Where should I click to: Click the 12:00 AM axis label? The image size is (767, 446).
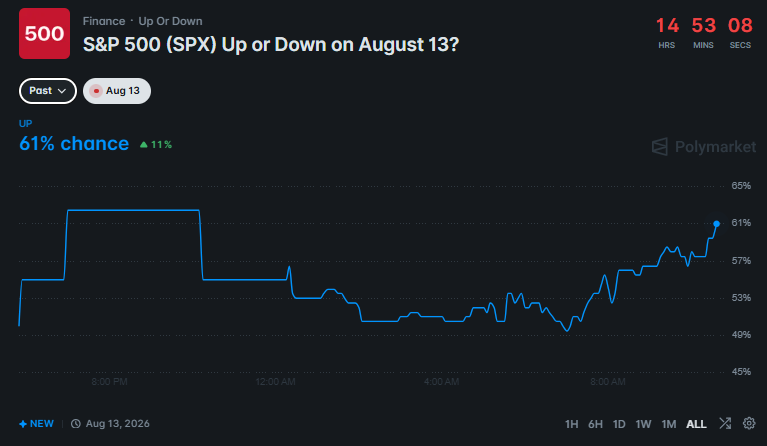click(x=275, y=381)
